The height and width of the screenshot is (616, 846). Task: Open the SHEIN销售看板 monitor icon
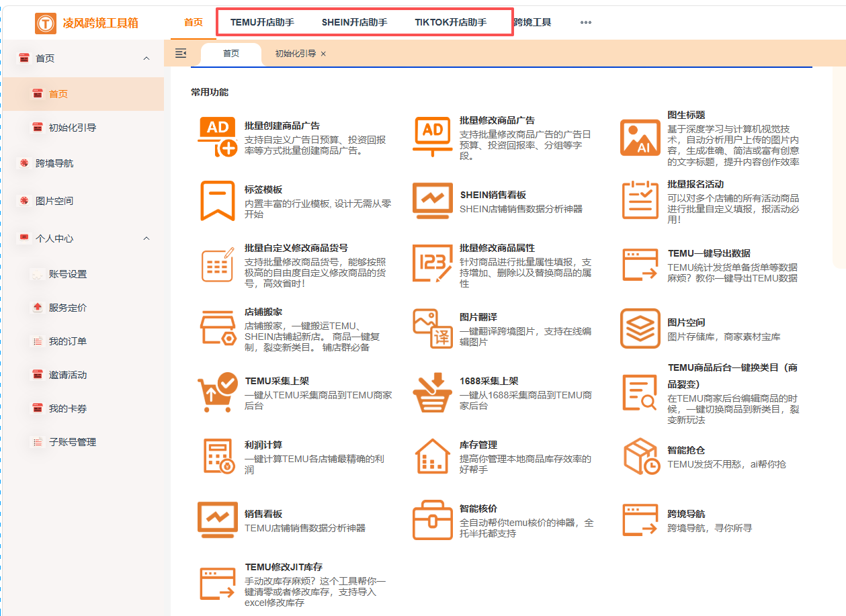click(x=433, y=201)
